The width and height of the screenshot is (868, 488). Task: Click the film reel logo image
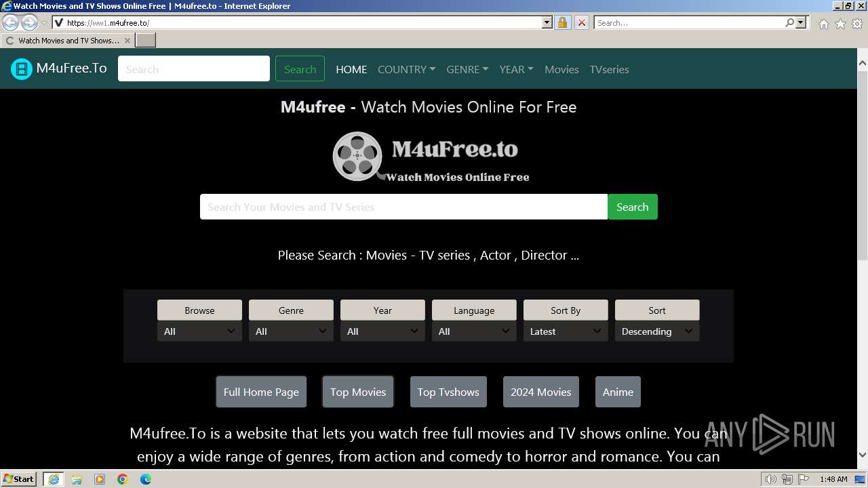coord(431,157)
